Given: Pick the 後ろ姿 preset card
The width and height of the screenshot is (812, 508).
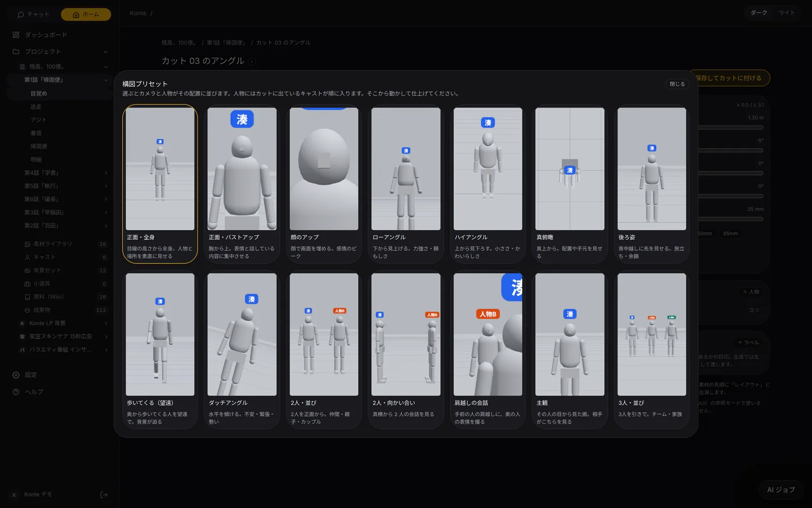Looking at the screenshot, I should point(652,184).
